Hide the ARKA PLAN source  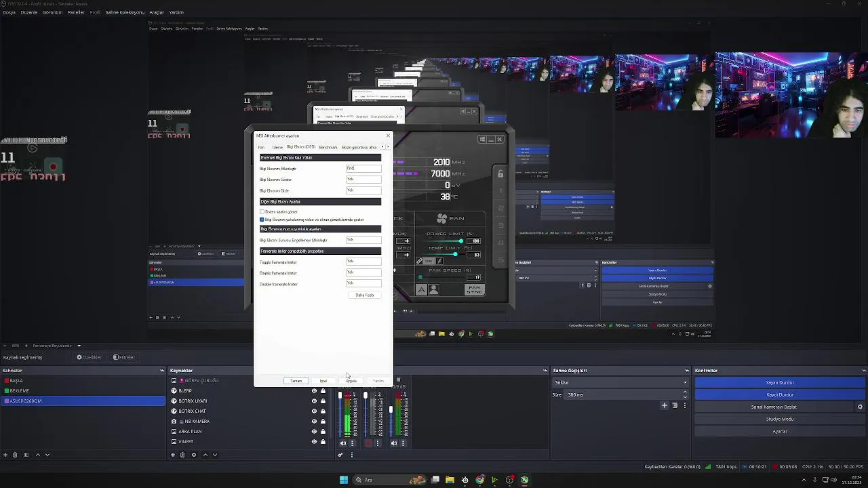tap(314, 432)
